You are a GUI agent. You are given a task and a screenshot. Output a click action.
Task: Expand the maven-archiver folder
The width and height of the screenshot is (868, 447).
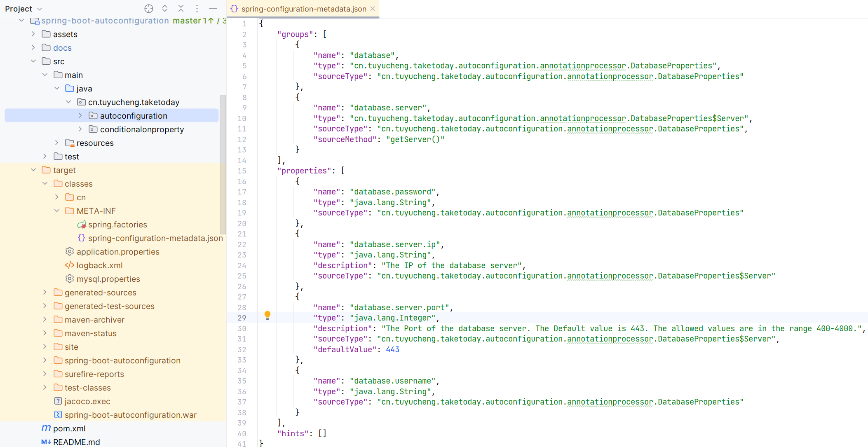pos(45,320)
